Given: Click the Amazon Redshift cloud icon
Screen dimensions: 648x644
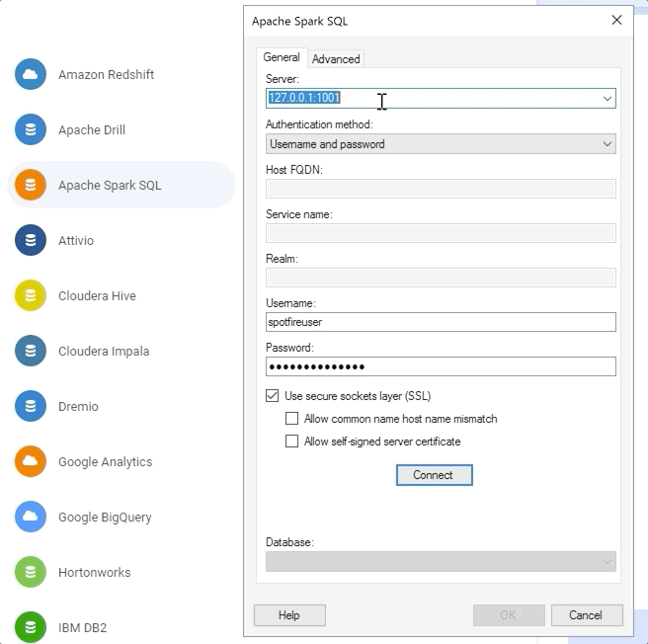Looking at the screenshot, I should 31,74.
